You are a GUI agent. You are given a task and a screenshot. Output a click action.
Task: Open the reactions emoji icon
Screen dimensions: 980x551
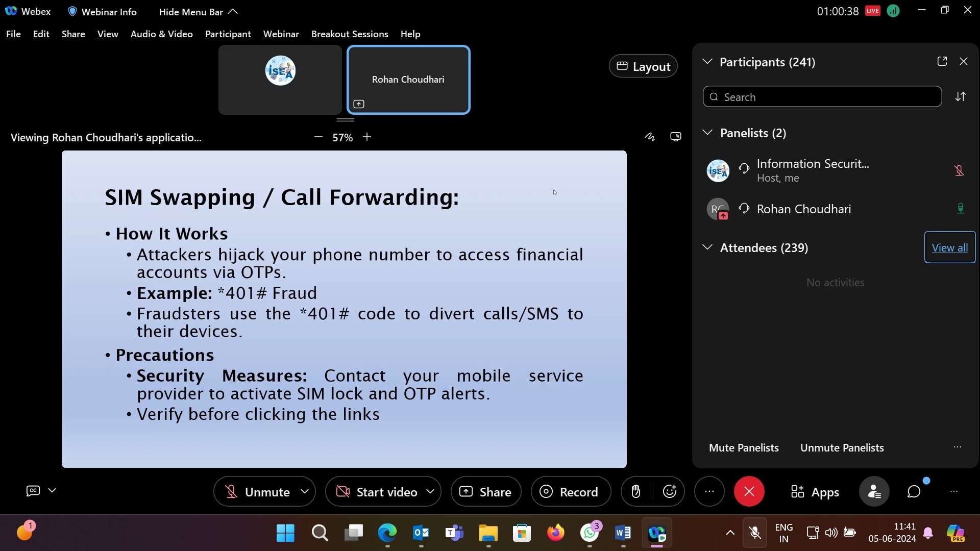point(669,492)
